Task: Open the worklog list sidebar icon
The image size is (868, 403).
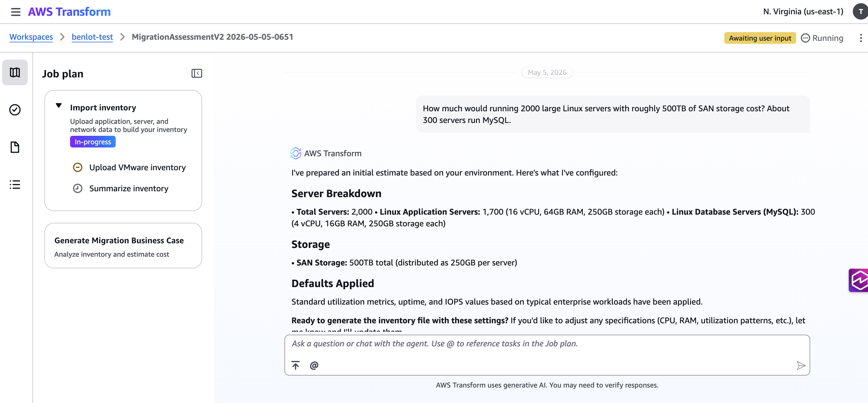Action: (x=15, y=185)
